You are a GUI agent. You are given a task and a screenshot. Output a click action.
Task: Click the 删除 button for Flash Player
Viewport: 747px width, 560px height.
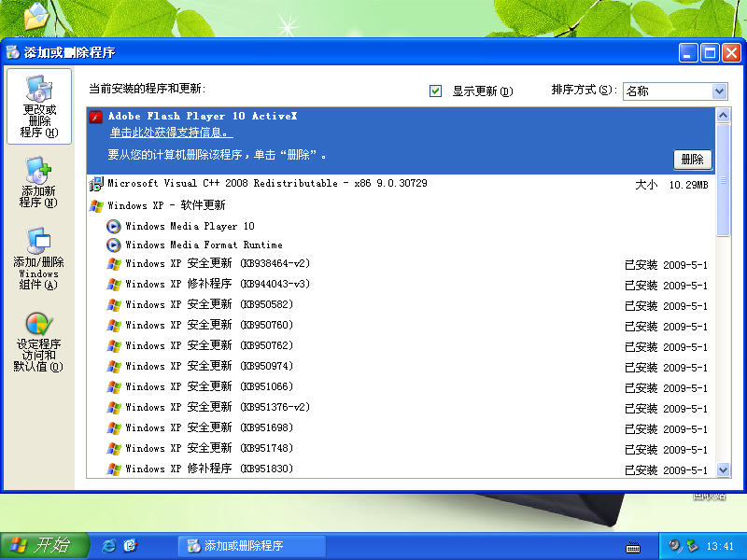coord(692,160)
